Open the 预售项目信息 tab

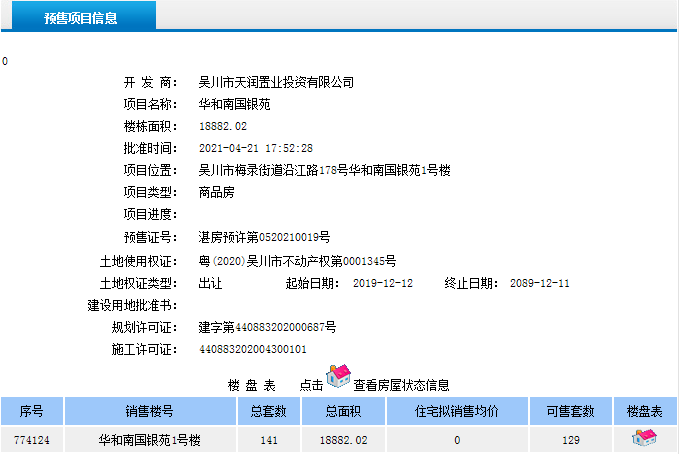(84, 16)
